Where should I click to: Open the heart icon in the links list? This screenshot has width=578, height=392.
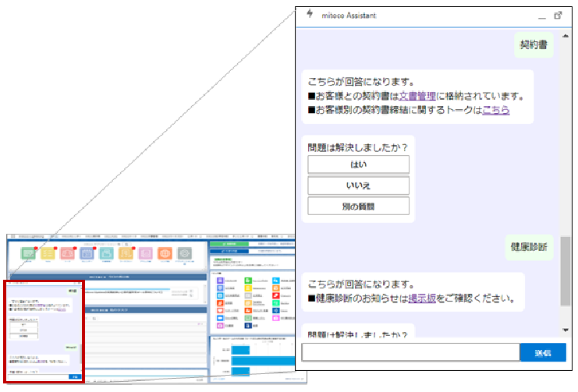220,311
